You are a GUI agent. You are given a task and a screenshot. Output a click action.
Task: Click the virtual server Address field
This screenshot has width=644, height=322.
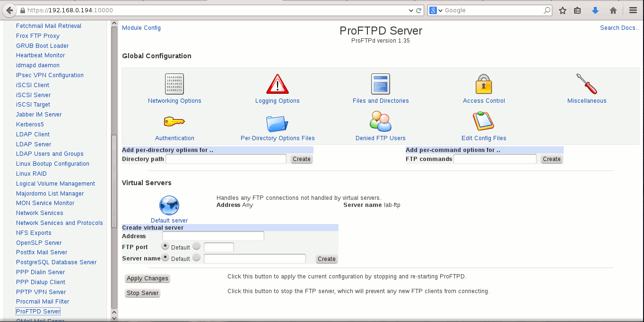pyautogui.click(x=213, y=236)
